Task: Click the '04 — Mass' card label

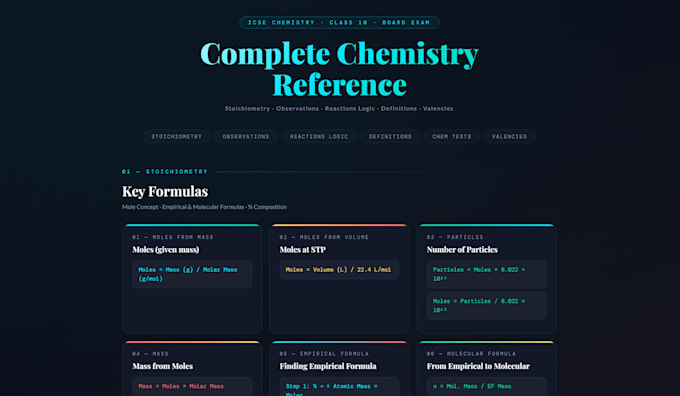Action: tap(150, 354)
